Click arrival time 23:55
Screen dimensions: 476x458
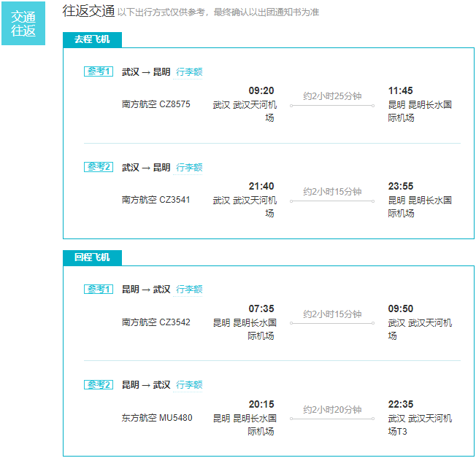(401, 186)
